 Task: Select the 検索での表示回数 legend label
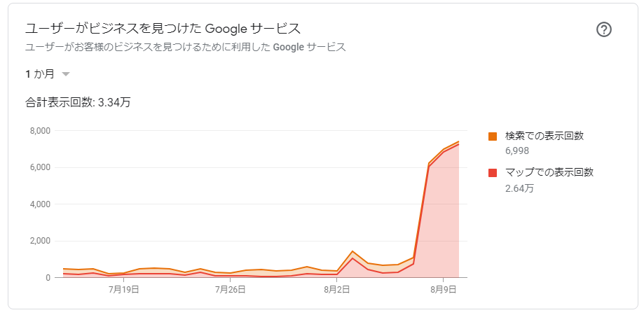[x=544, y=136]
